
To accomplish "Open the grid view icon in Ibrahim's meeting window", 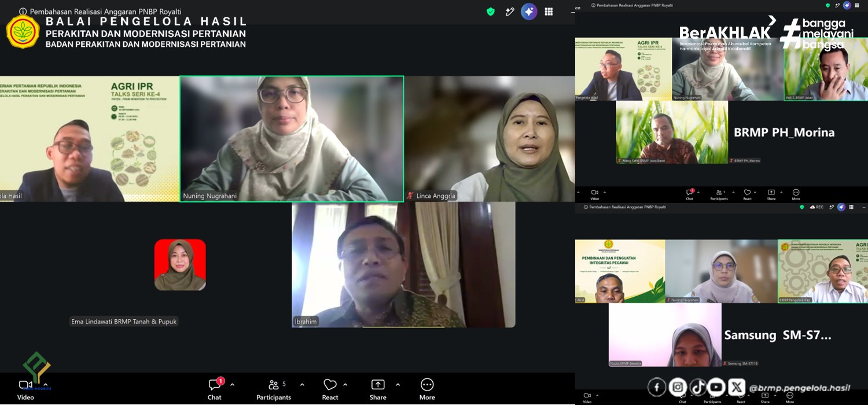I will pos(549,12).
